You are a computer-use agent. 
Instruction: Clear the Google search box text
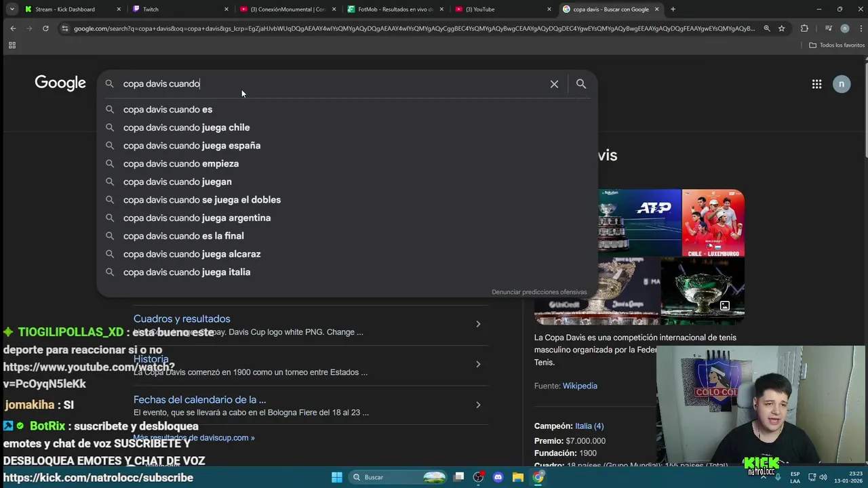(554, 84)
